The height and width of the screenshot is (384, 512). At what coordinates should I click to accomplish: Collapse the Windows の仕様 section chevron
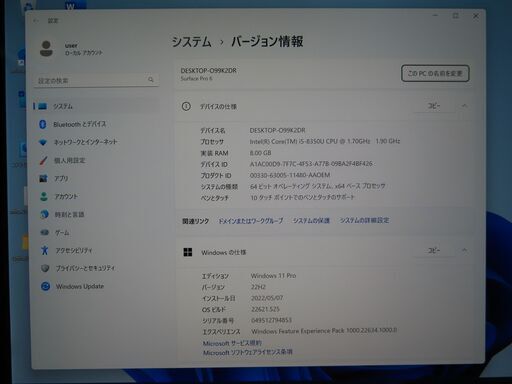(464, 250)
